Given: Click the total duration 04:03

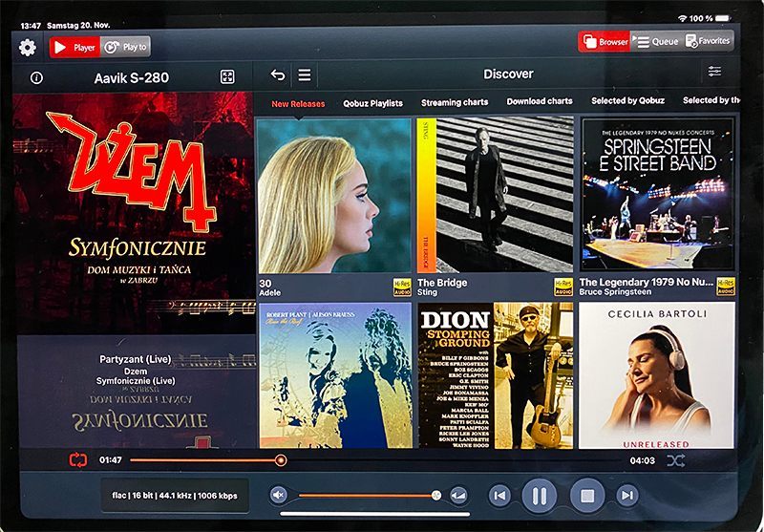Looking at the screenshot, I should [x=642, y=460].
